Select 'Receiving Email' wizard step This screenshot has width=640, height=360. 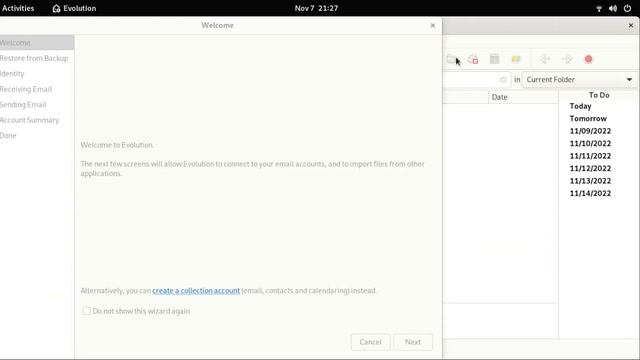pyautogui.click(x=37, y=89)
